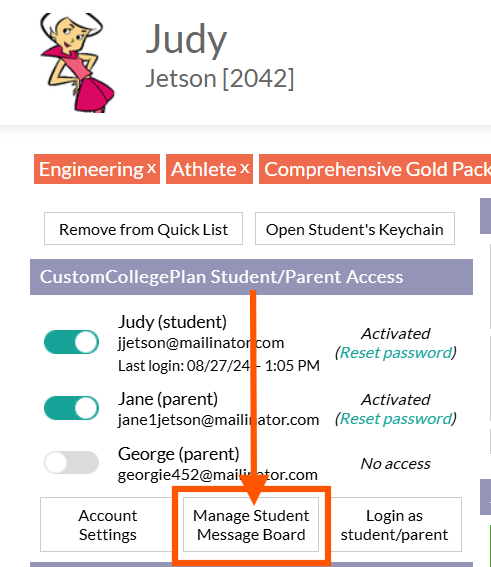The height and width of the screenshot is (567, 491).
Task: Enable George (parent) access switch
Action: 71,462
